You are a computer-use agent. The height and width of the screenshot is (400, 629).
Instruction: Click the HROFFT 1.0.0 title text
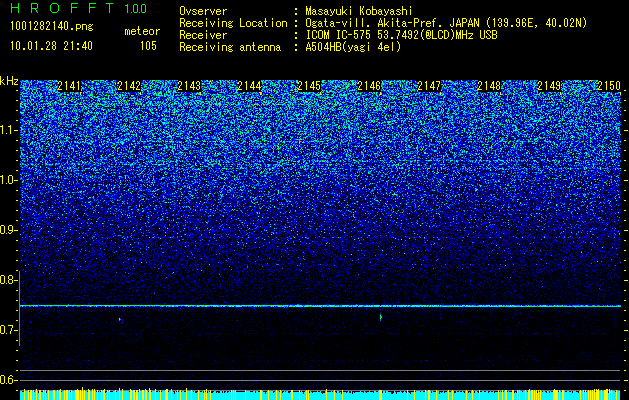click(x=78, y=8)
